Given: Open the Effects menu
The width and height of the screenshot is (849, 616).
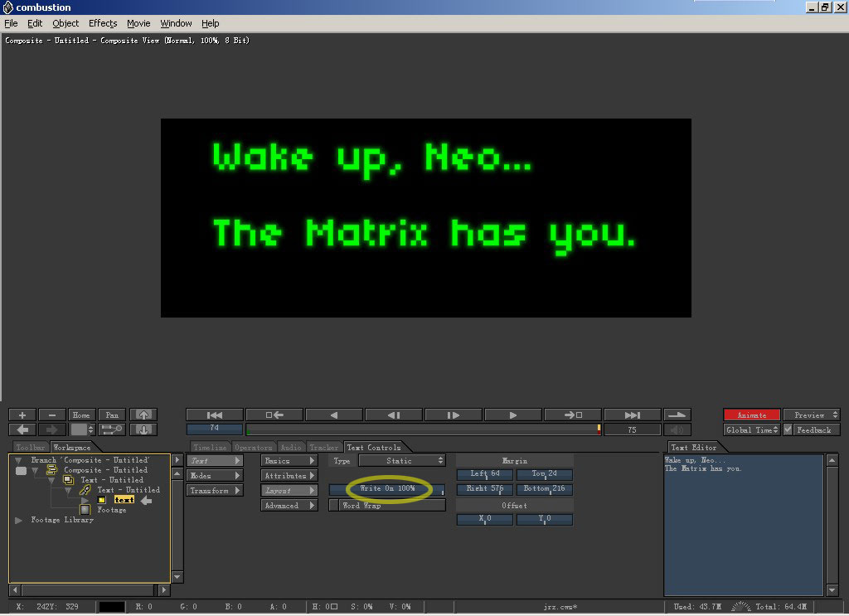Looking at the screenshot, I should point(103,23).
